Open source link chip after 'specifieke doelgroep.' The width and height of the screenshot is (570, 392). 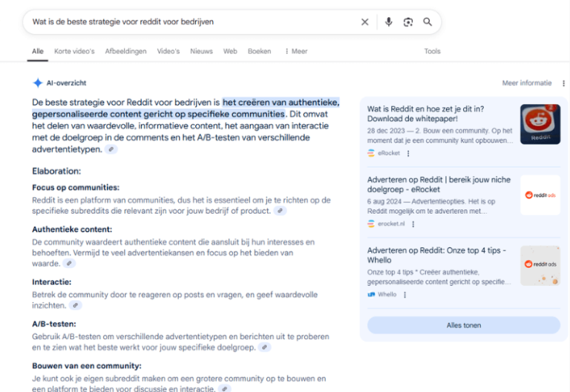[265, 347]
